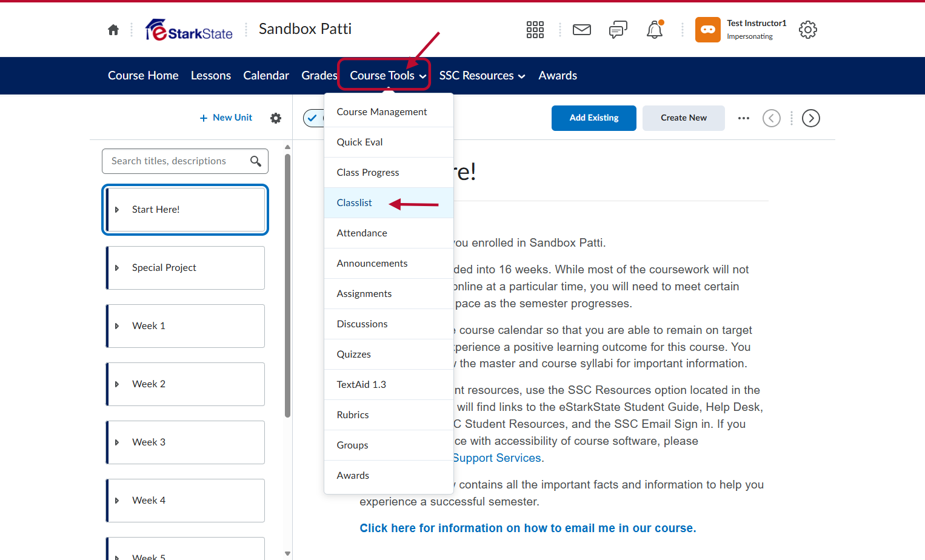The height and width of the screenshot is (560, 925).
Task: Open Test Instructor1 profile avatar
Action: [x=708, y=30]
